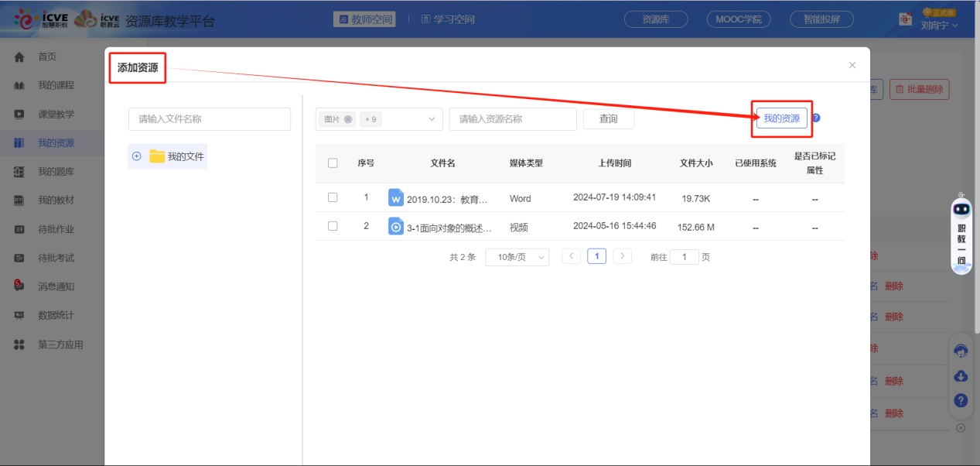Click the download icon in floating panel
This screenshot has height=466, width=980.
pyautogui.click(x=961, y=375)
